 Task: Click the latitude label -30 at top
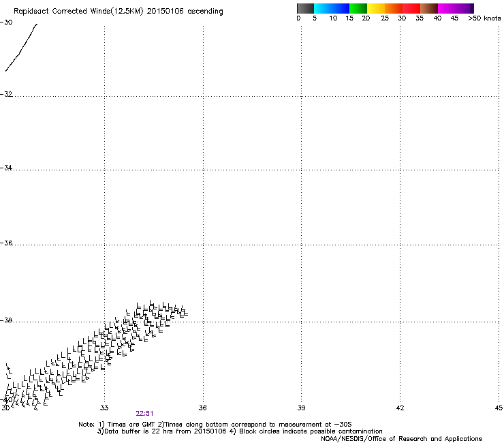coord(6,22)
